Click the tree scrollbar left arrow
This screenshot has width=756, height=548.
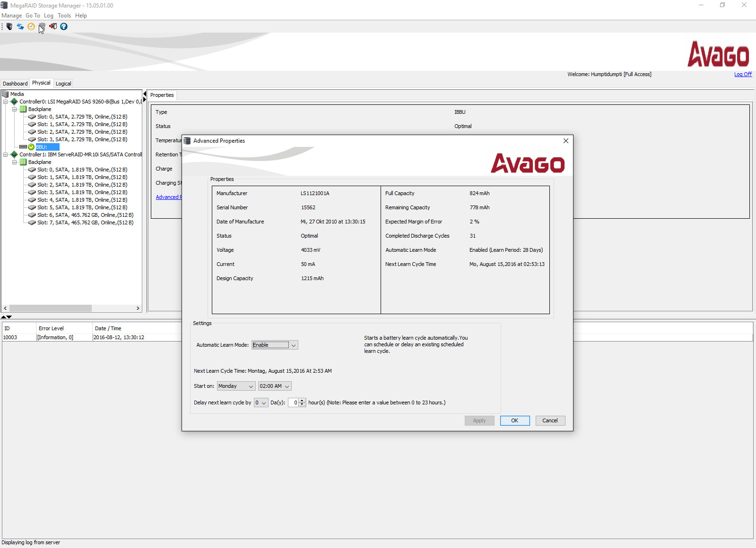(5, 308)
